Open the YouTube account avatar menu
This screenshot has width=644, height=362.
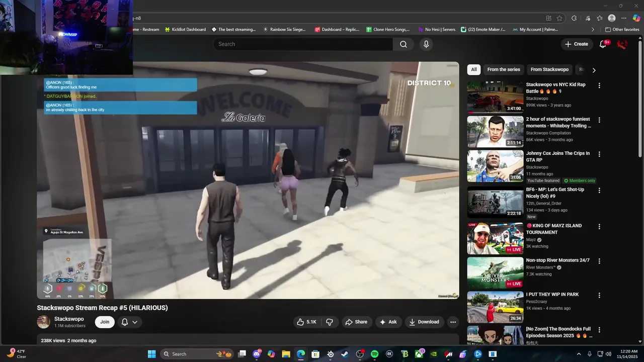(622, 44)
